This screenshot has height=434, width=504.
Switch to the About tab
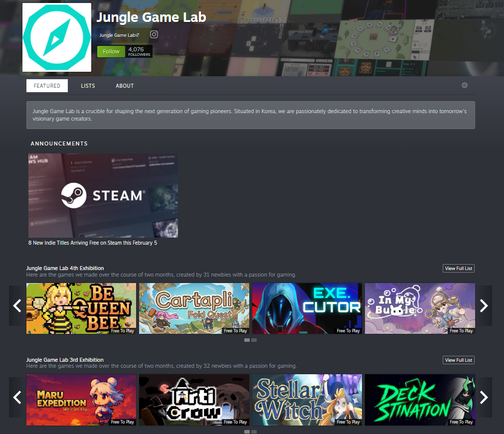click(x=125, y=86)
